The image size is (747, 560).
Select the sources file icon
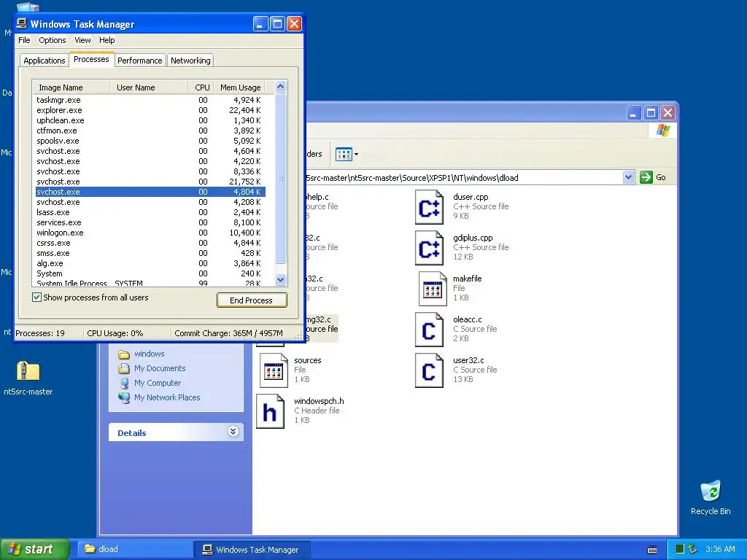coord(274,370)
